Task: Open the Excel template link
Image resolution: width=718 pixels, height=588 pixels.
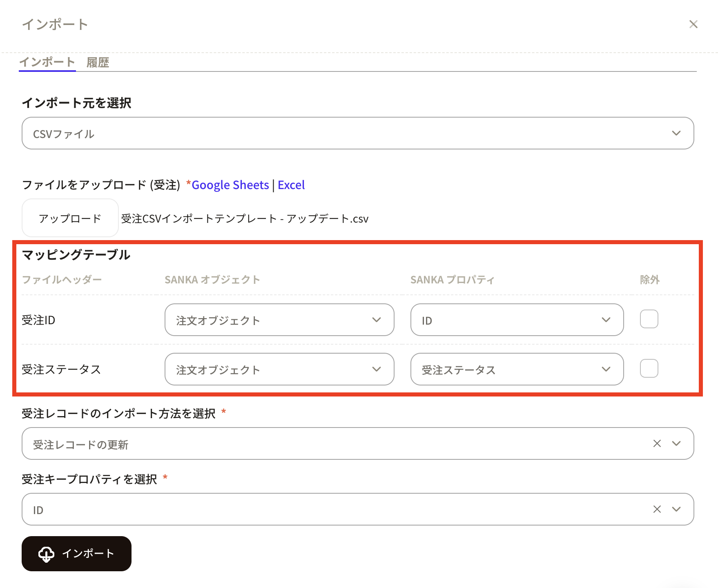Action: click(291, 185)
